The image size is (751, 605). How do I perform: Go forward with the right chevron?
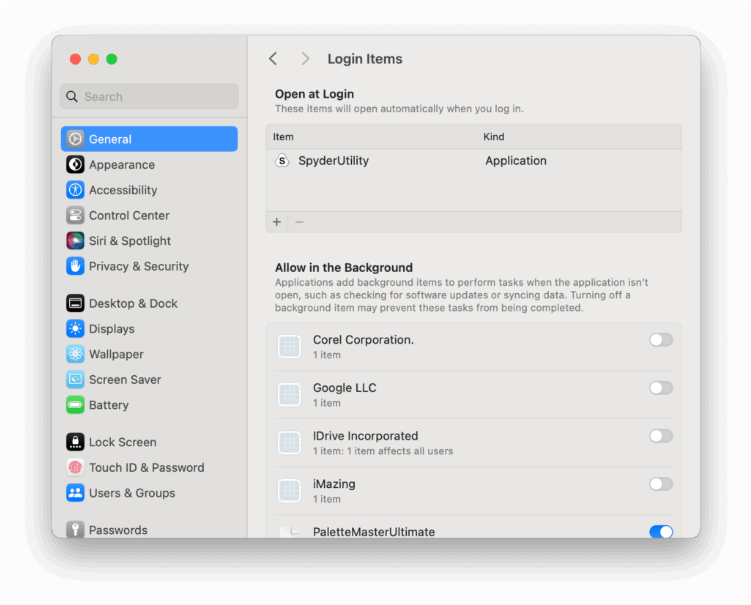[305, 59]
